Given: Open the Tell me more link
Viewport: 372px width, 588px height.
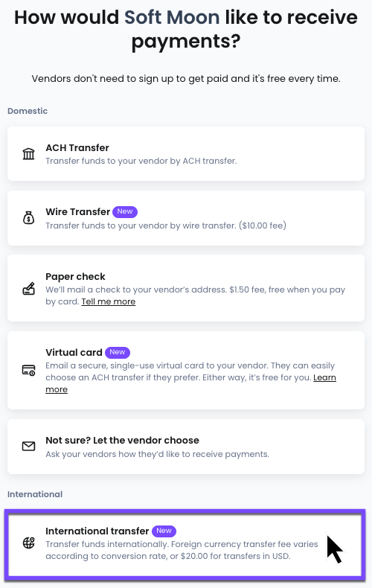Looking at the screenshot, I should pyautogui.click(x=109, y=301).
